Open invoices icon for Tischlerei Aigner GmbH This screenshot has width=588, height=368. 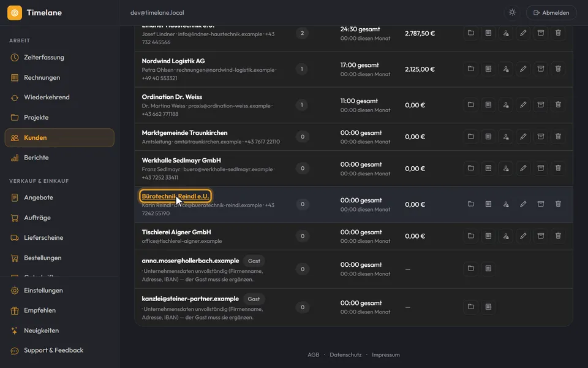coord(488,236)
